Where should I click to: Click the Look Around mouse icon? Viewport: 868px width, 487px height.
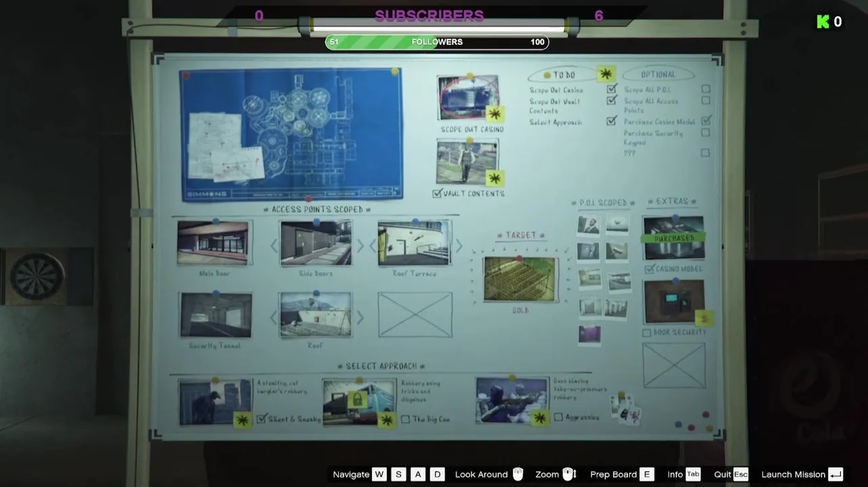point(518,474)
